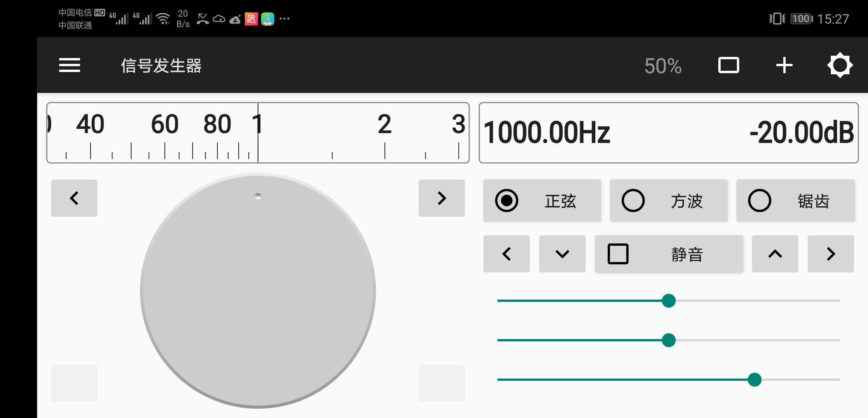This screenshot has width=868, height=418.
Task: Open settings via the gear icon
Action: point(840,65)
